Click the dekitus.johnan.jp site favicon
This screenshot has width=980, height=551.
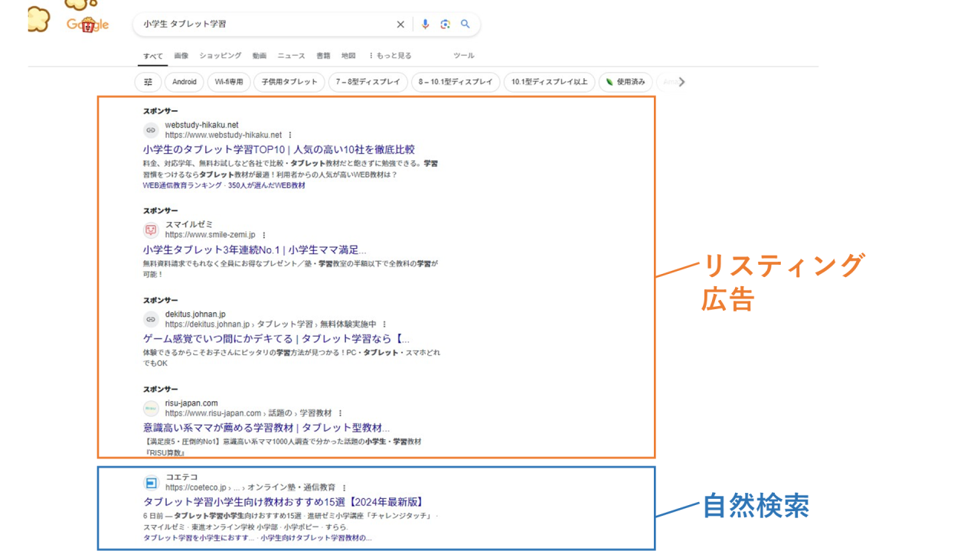(x=151, y=319)
